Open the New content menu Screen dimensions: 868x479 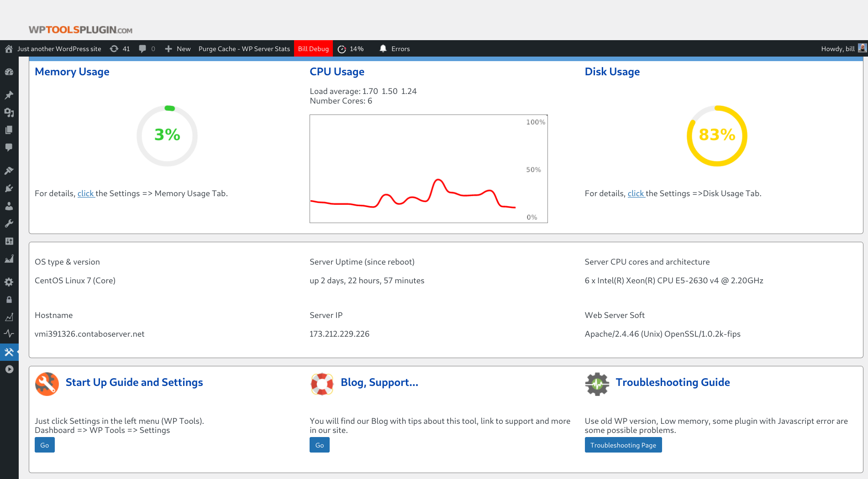pos(178,49)
